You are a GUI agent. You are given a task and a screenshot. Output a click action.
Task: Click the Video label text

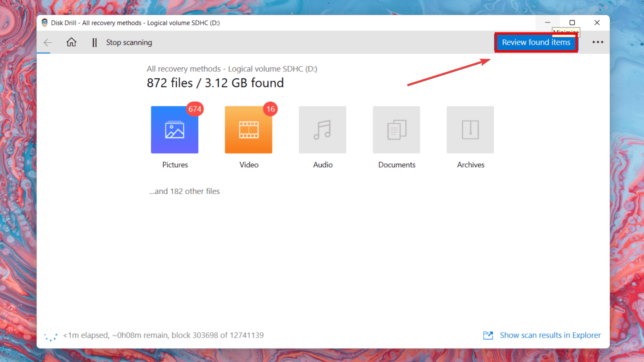pyautogui.click(x=249, y=165)
